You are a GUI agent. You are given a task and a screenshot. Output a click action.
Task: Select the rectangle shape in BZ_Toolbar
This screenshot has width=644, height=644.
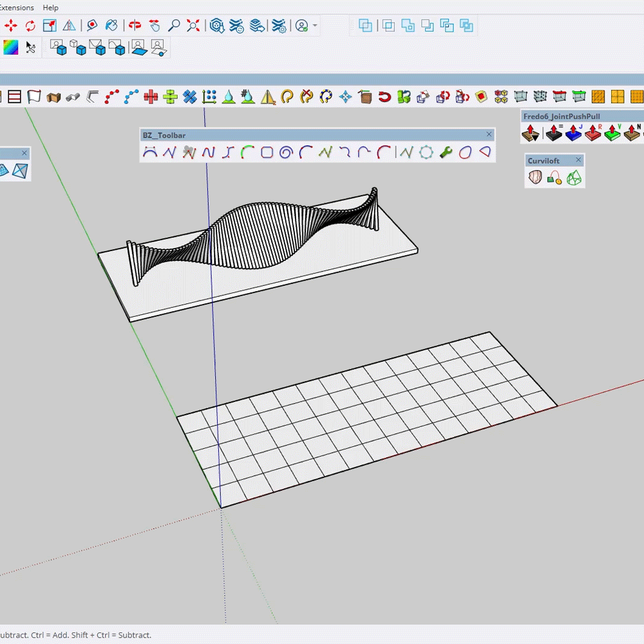267,153
